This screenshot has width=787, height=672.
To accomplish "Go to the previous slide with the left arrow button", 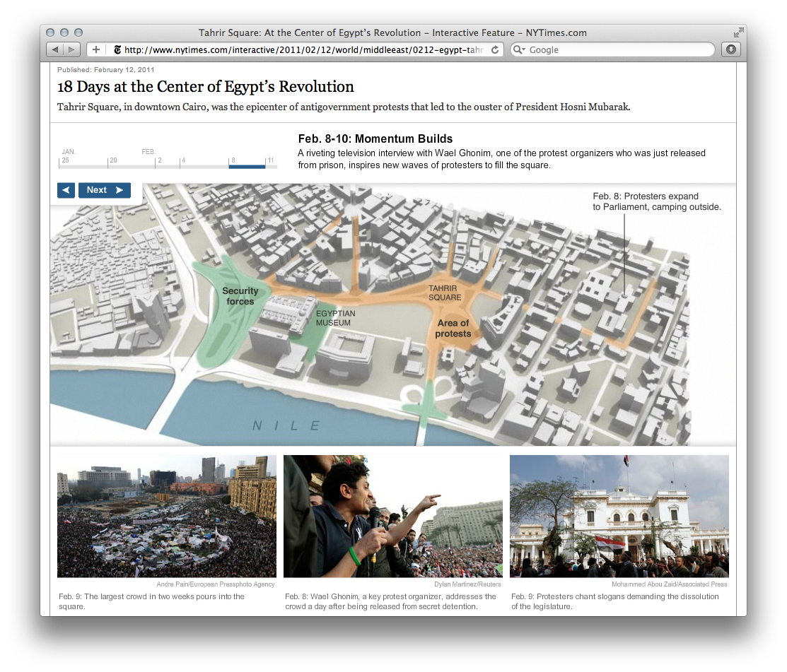I will (65, 190).
